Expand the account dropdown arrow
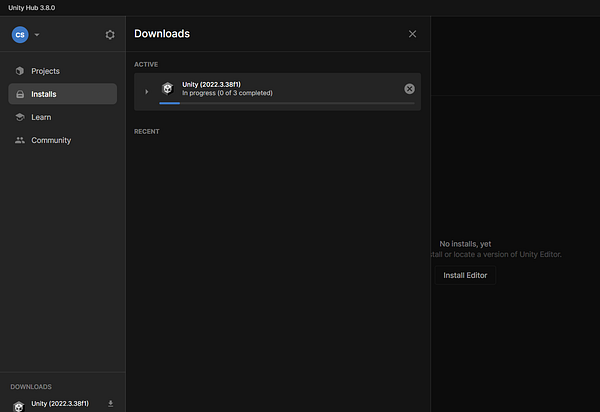Image resolution: width=600 pixels, height=412 pixels. pyautogui.click(x=37, y=35)
